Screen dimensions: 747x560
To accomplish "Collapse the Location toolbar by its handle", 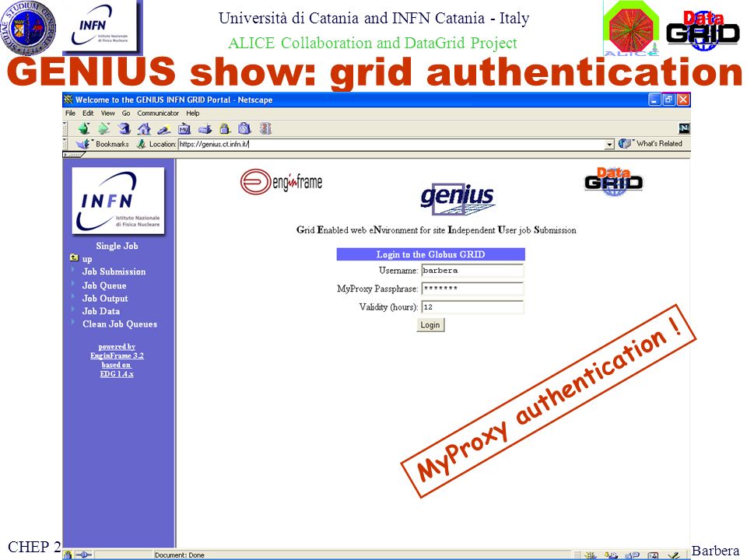I will point(65,144).
